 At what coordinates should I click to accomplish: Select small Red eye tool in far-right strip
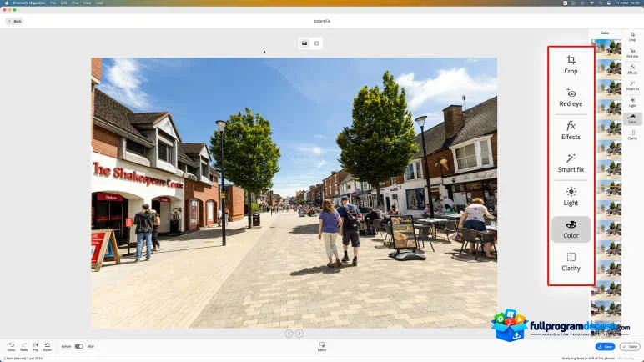[x=632, y=53]
